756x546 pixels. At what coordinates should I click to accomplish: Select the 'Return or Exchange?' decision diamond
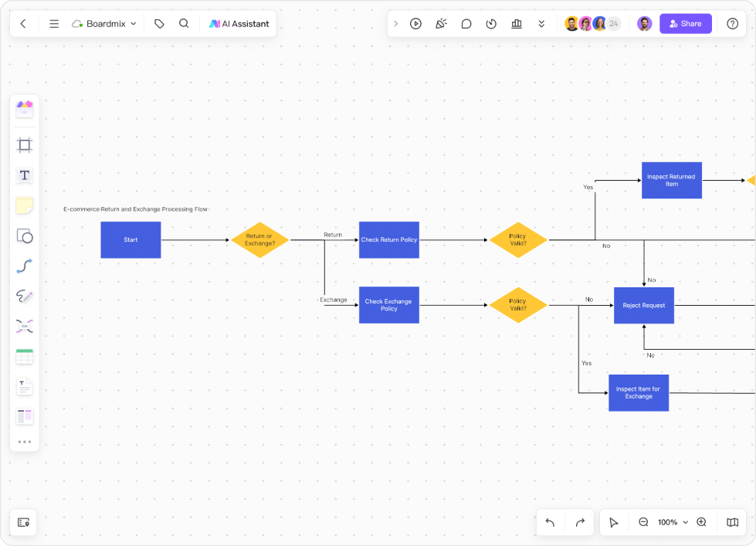(260, 239)
